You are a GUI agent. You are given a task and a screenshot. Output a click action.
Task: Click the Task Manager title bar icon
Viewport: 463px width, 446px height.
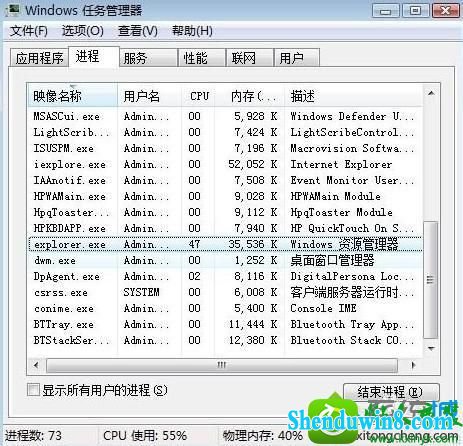pyautogui.click(x=13, y=10)
